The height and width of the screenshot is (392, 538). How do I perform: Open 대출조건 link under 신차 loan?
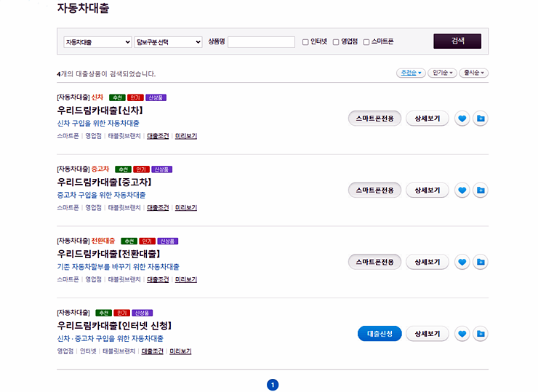pos(158,136)
